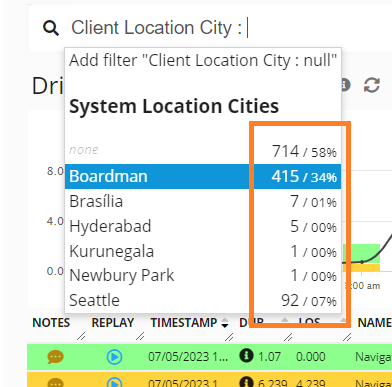This screenshot has height=387, width=392.
Task: Pick Kurunegala from the dropdown
Action: click(x=203, y=251)
